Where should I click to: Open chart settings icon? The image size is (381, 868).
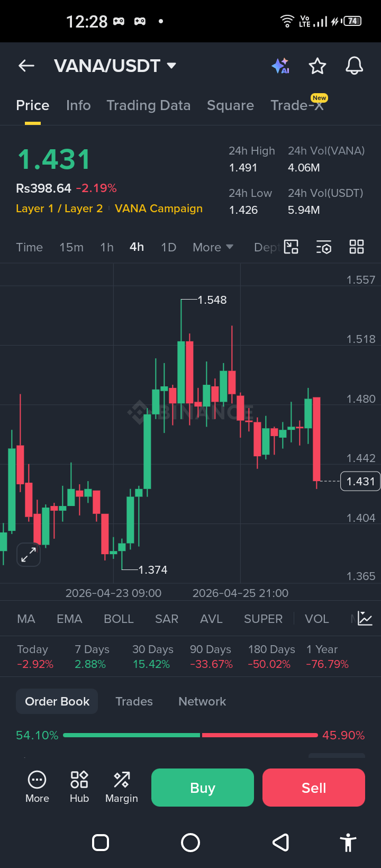[x=324, y=247]
